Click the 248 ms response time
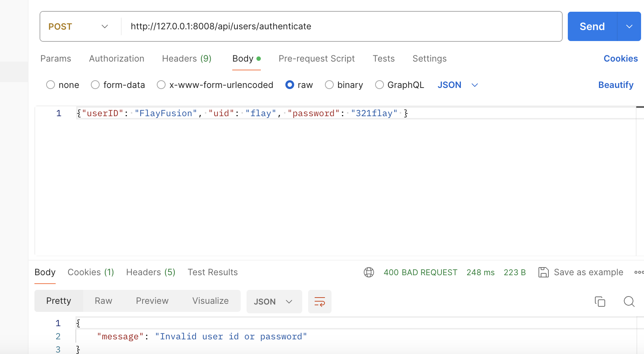Screen dimensions: 644x354 (x=481, y=272)
